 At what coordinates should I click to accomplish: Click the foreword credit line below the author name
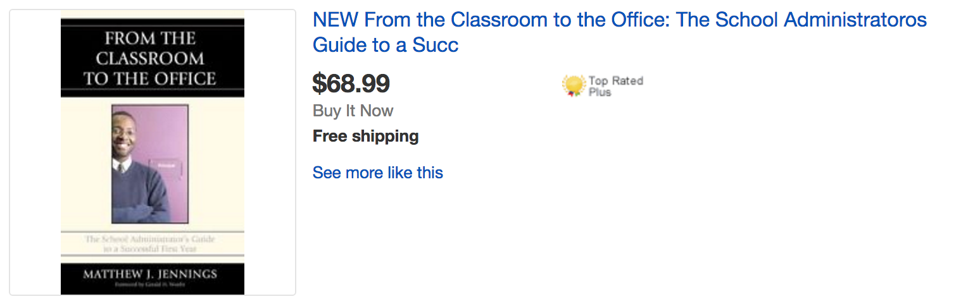tap(151, 285)
